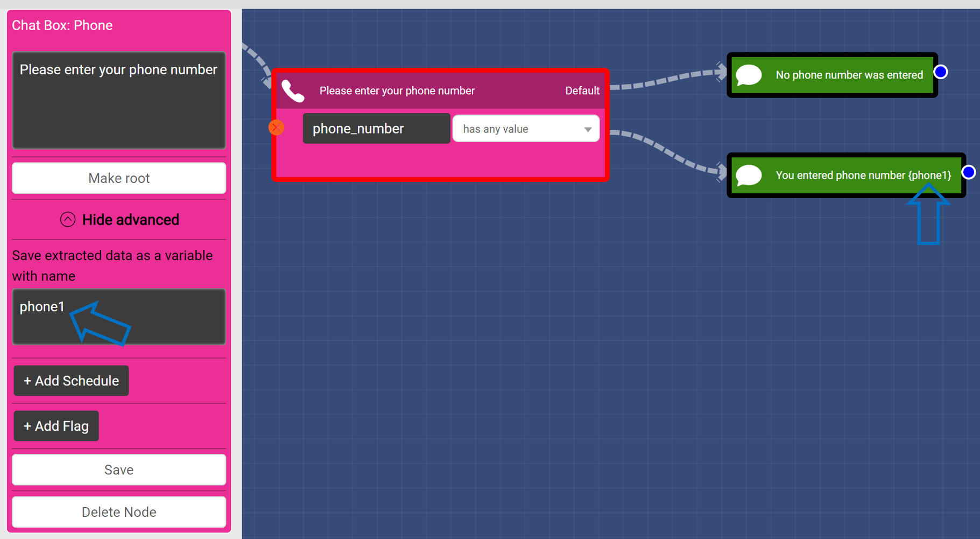The height and width of the screenshot is (539, 980).
Task: Click the variable name field containing phone1
Action: [x=119, y=317]
